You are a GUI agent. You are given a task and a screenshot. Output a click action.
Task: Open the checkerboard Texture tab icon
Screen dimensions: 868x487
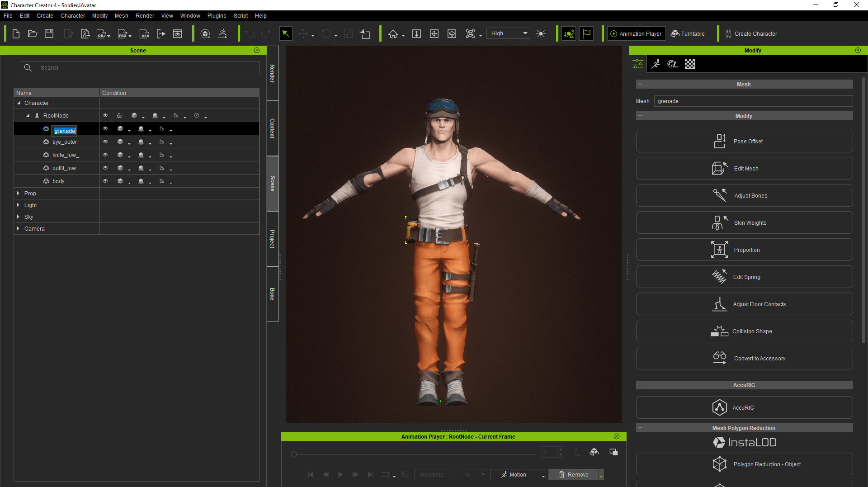tap(689, 64)
